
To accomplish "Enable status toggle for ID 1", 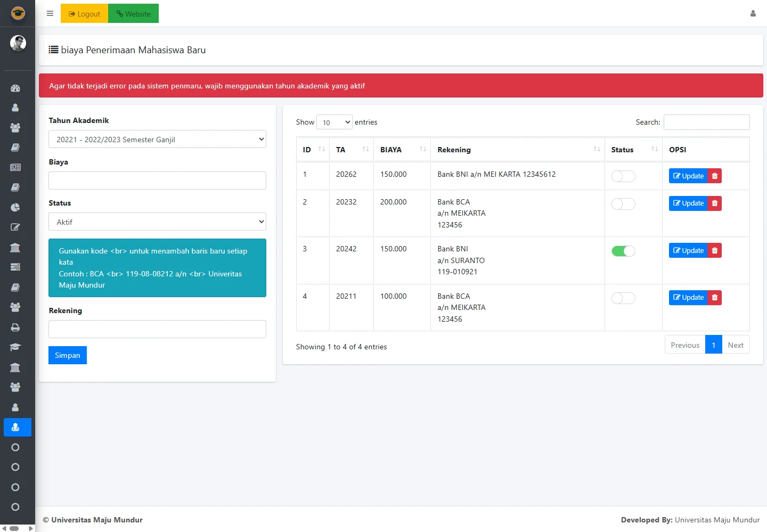I will tap(623, 176).
